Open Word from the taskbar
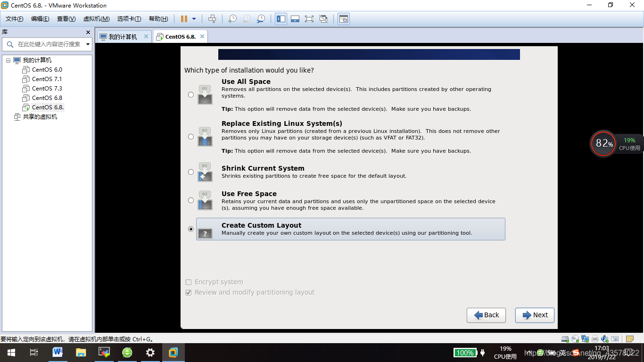 tap(58, 353)
